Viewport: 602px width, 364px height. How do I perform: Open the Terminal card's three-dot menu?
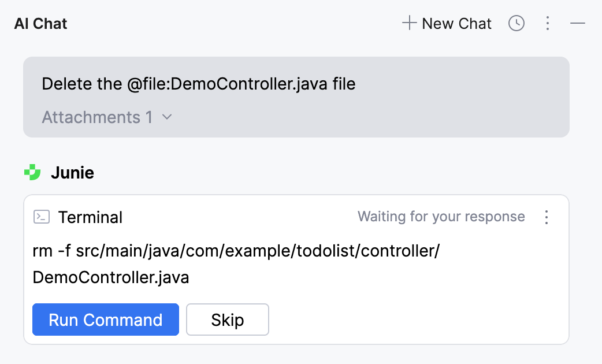pos(546,217)
